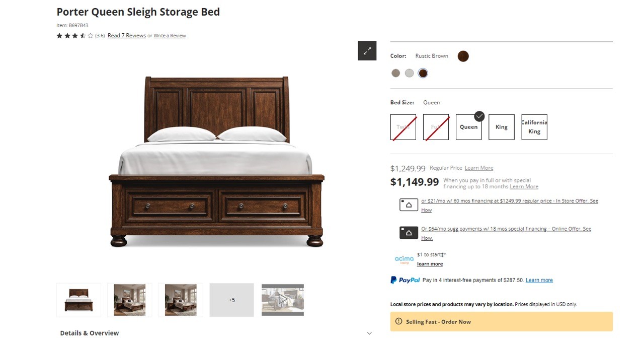Click the Write a Review link
Viewport: 644px width, 338px height.
tap(170, 36)
